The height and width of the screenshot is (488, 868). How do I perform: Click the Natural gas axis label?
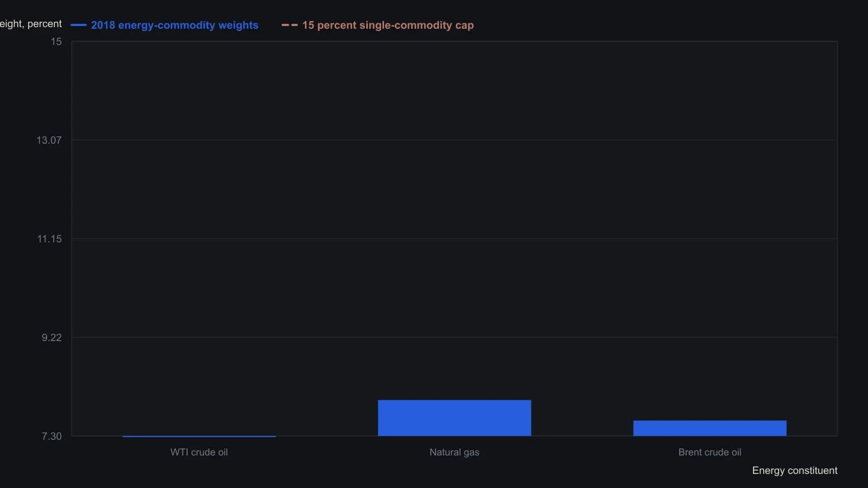pyautogui.click(x=455, y=452)
